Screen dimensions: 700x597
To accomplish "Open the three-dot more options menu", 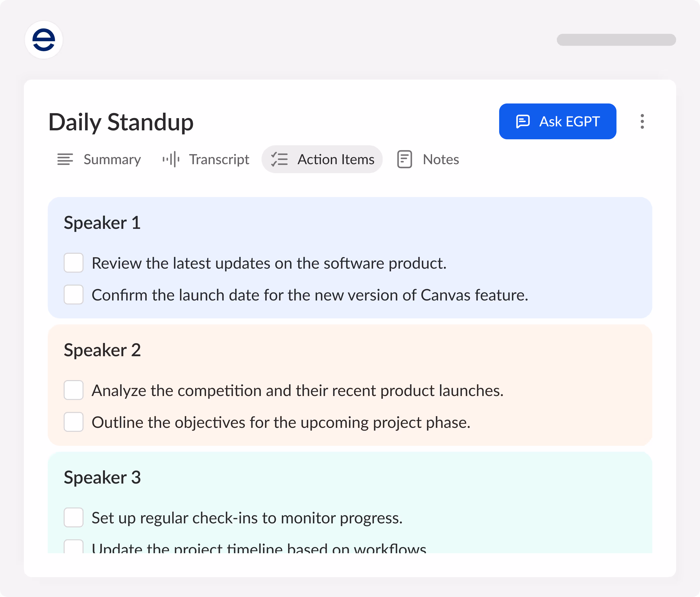I will (642, 121).
